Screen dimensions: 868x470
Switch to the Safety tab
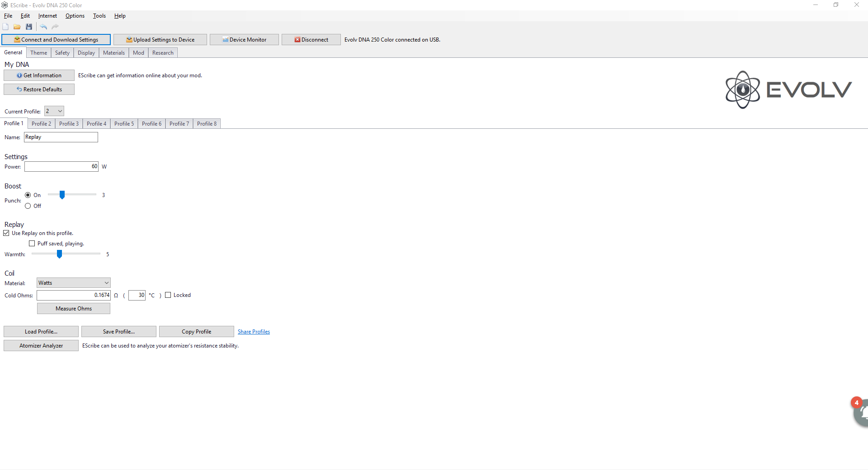62,53
